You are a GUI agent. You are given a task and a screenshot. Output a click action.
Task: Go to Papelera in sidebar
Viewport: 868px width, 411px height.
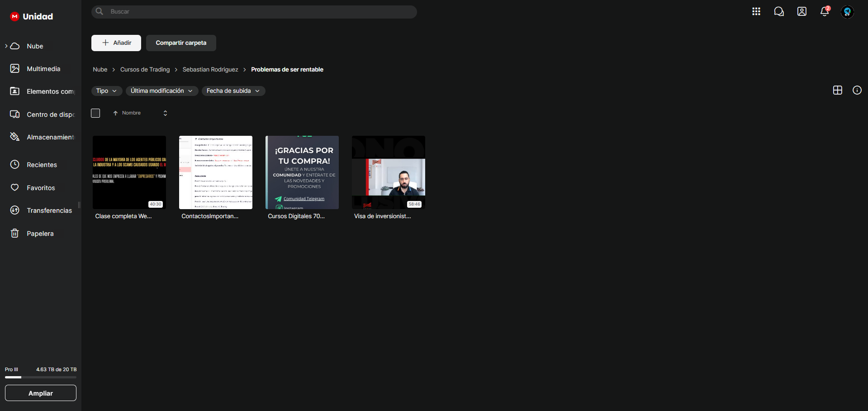(x=40, y=234)
